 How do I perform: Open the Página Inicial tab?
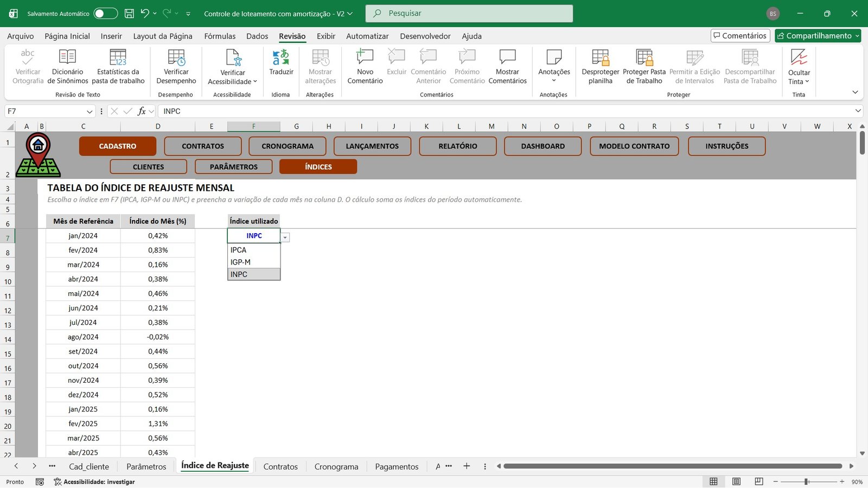67,36
